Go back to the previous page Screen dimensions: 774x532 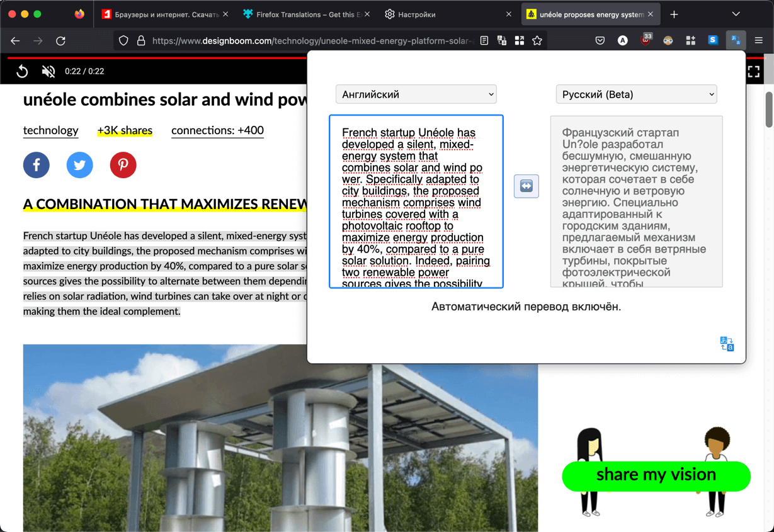pyautogui.click(x=15, y=40)
